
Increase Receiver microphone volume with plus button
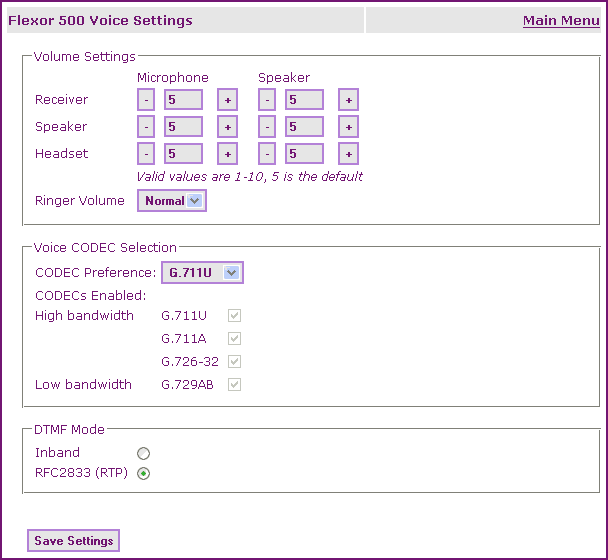228,100
